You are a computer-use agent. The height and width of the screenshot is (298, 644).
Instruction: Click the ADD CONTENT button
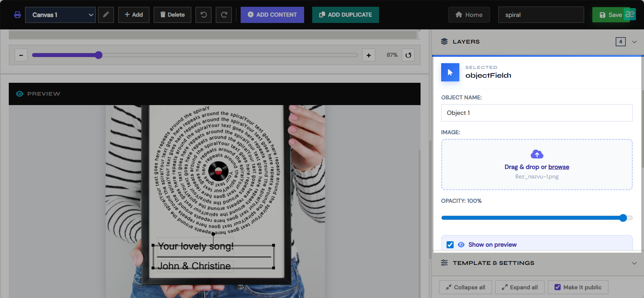[x=272, y=15]
